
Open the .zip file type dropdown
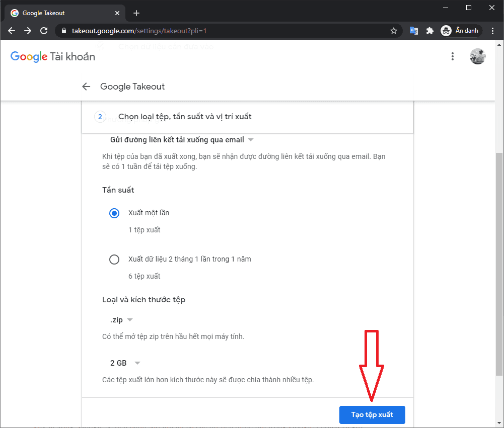(121, 320)
